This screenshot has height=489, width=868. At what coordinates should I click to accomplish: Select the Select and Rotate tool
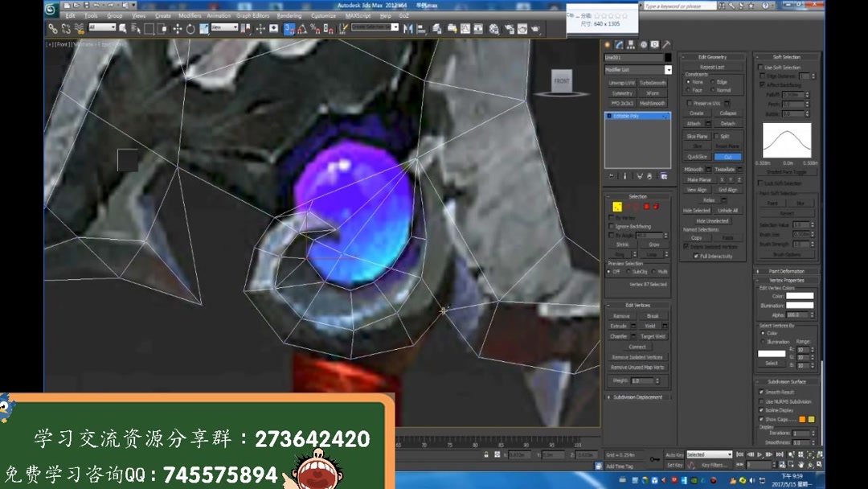[x=189, y=30]
